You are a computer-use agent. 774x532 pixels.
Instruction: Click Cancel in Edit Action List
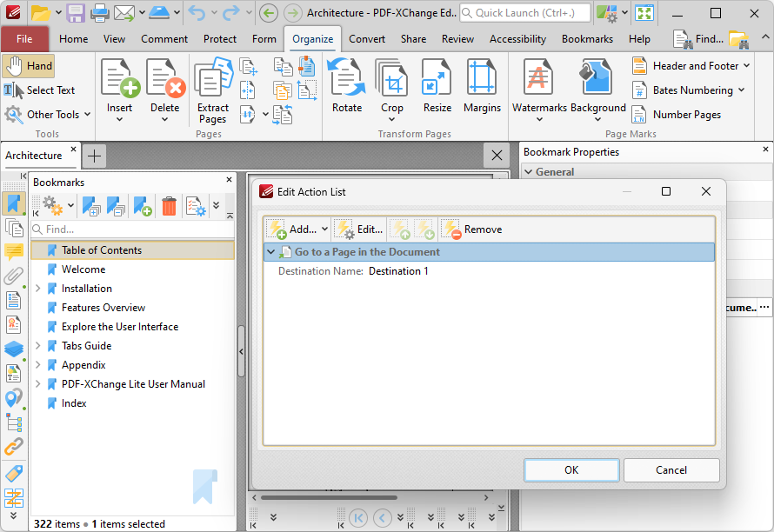(671, 469)
